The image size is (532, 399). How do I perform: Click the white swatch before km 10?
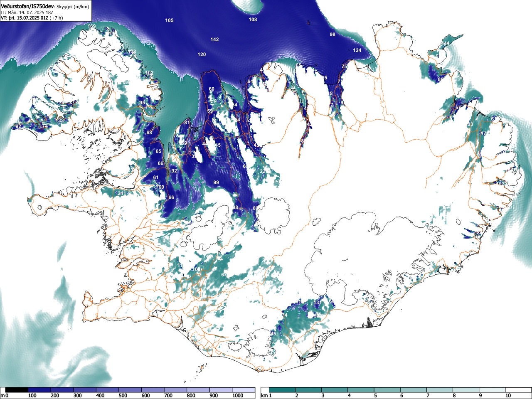click(493, 390)
